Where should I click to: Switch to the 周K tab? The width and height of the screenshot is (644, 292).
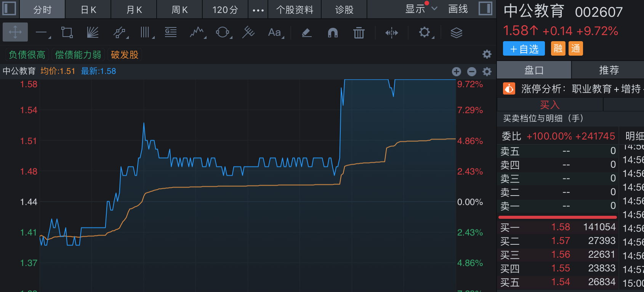point(180,10)
